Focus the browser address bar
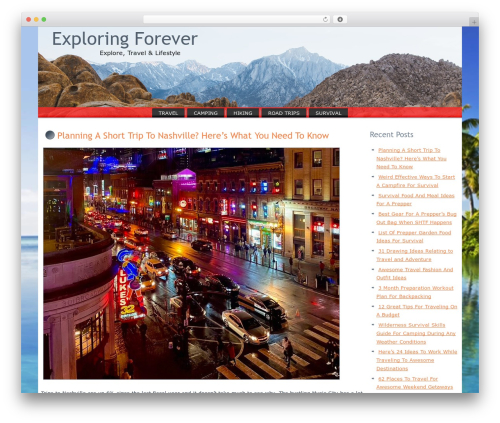The width and height of the screenshot is (500, 423). pyautogui.click(x=236, y=19)
